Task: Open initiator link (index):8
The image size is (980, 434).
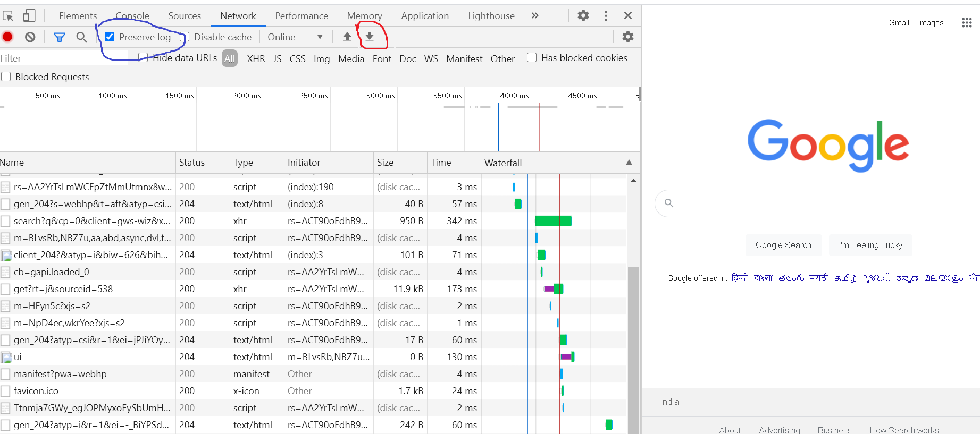Action: (x=305, y=204)
